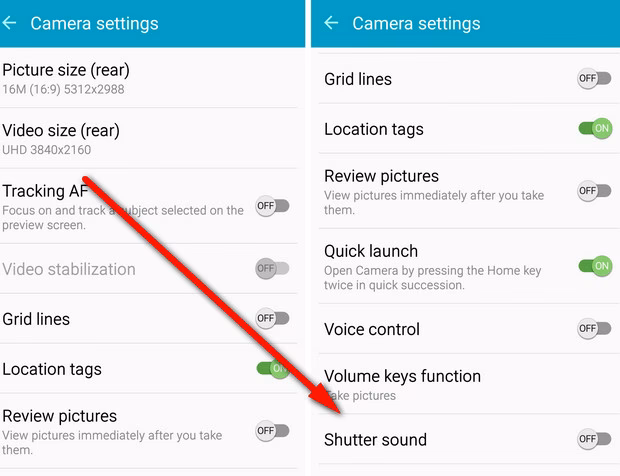Enable Review pictures in left panel
This screenshot has height=476, width=620.
click(x=272, y=431)
